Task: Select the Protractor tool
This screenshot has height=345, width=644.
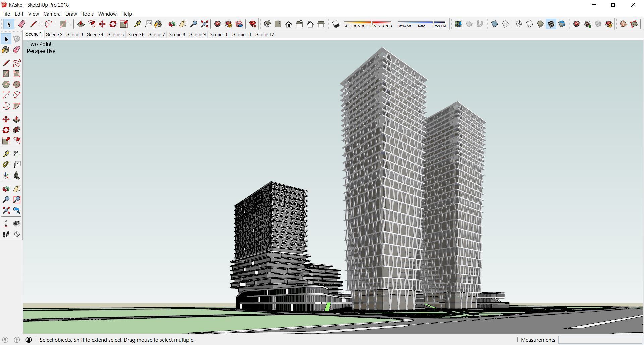Action: tap(6, 164)
